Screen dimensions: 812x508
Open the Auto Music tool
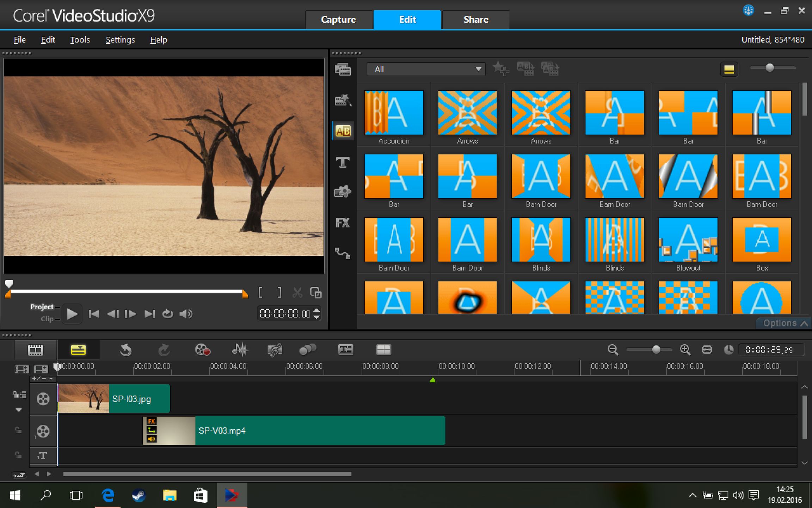coord(275,350)
